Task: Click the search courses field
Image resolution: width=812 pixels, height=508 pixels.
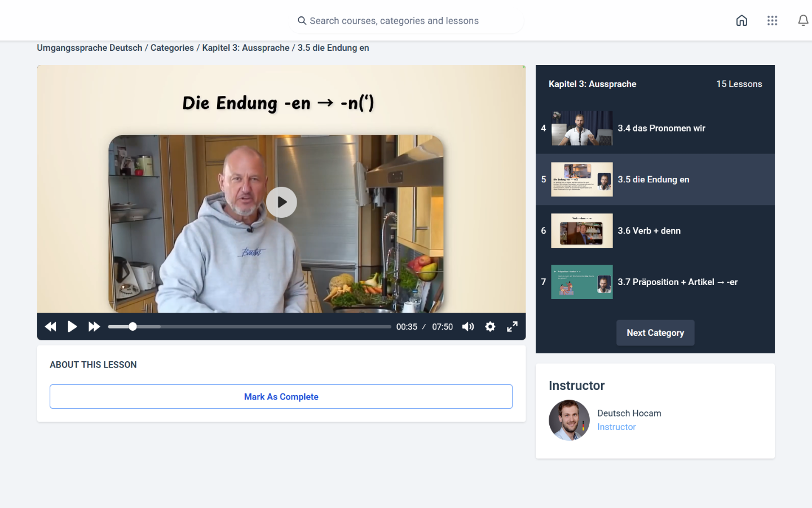Action: [x=406, y=21]
